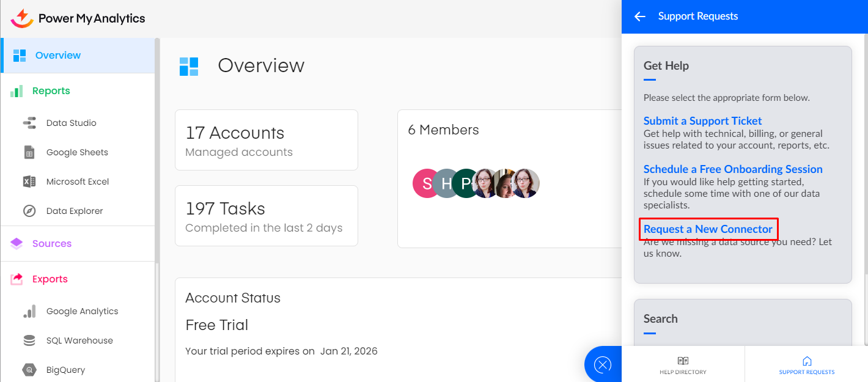
Task: Expand the Reports section
Action: (x=51, y=91)
